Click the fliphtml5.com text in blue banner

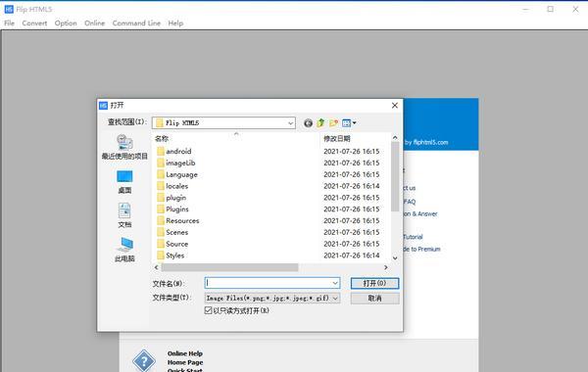pyautogui.click(x=430, y=142)
